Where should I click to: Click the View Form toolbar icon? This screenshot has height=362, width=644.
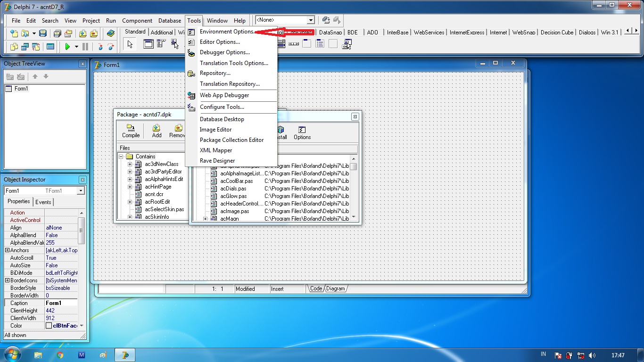(25, 47)
